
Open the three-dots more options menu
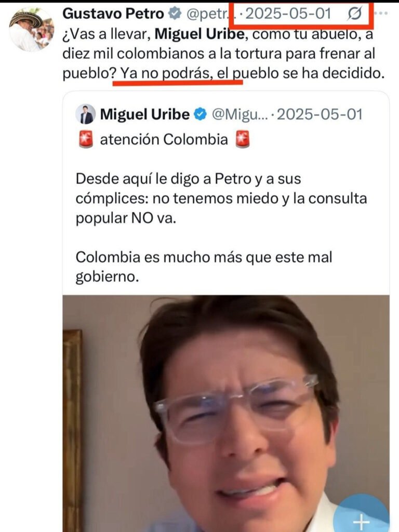(x=382, y=14)
